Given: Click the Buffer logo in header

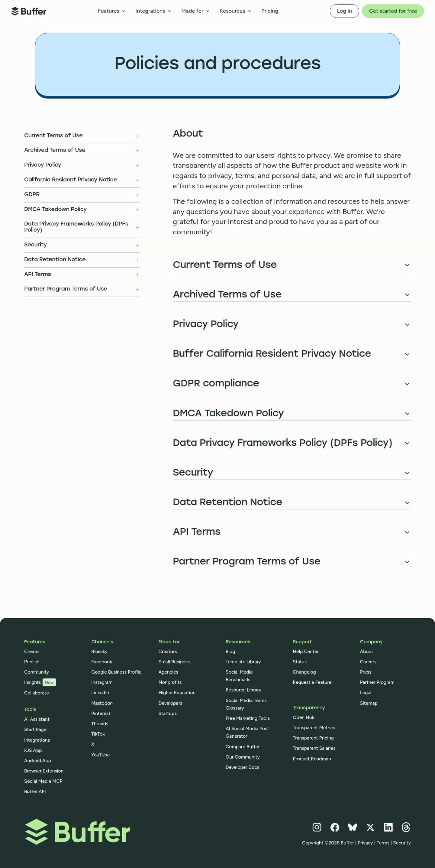Looking at the screenshot, I should 29,11.
